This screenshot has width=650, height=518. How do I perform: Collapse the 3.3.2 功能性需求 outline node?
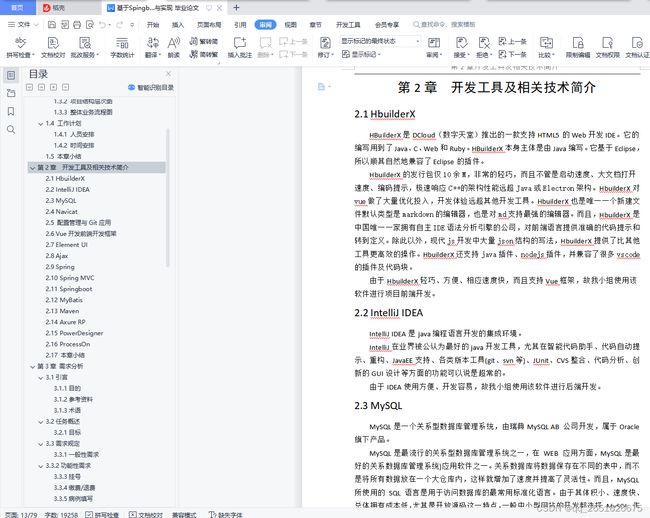[41, 466]
